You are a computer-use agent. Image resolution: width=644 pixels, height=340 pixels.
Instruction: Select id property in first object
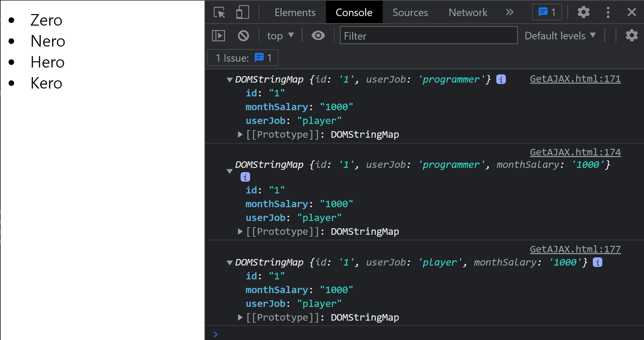pos(265,93)
